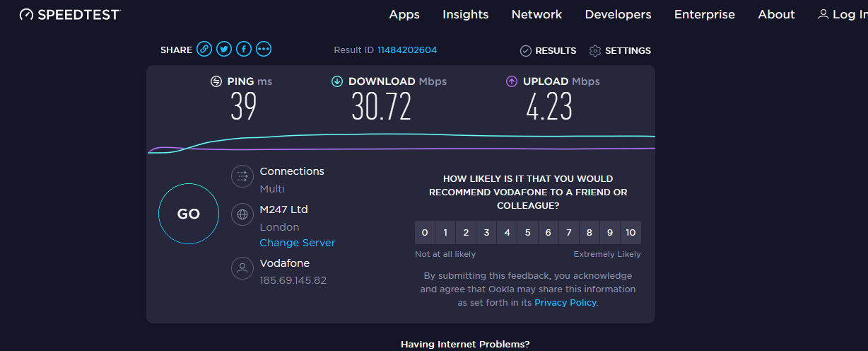868x351 pixels.
Task: Copy the result link share icon
Action: [x=204, y=49]
